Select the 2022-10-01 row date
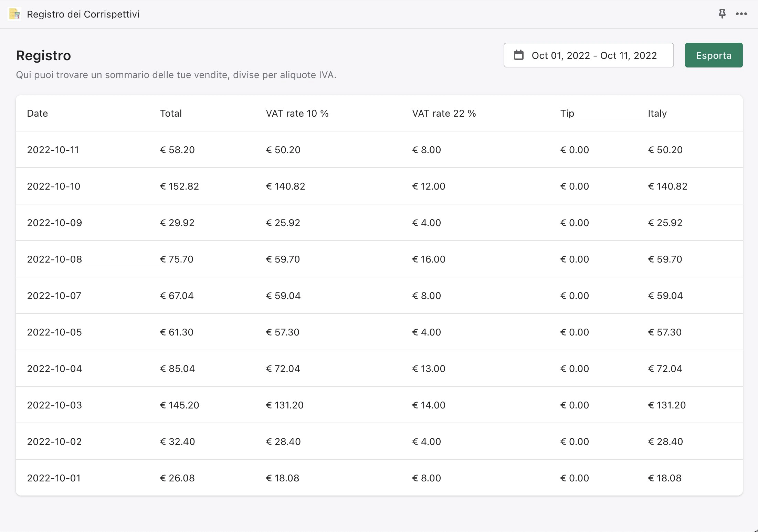758x532 pixels. click(x=54, y=478)
